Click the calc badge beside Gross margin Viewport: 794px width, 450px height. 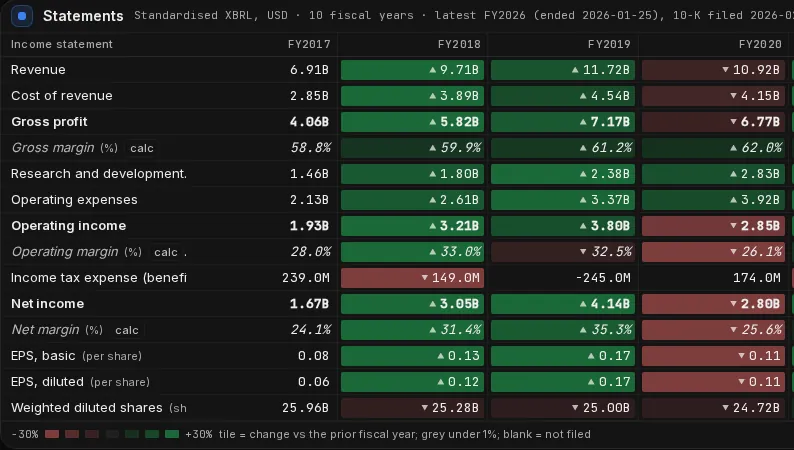pos(142,148)
